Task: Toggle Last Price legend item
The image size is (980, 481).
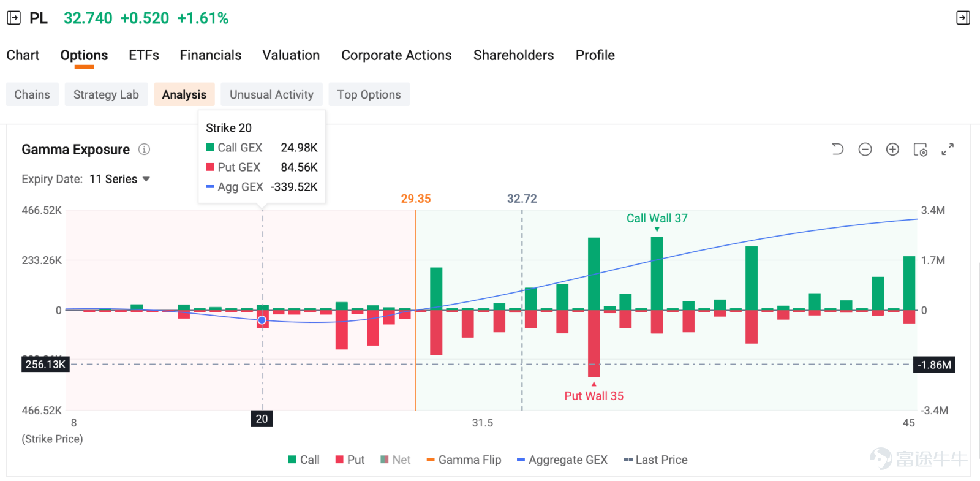Action: point(655,460)
